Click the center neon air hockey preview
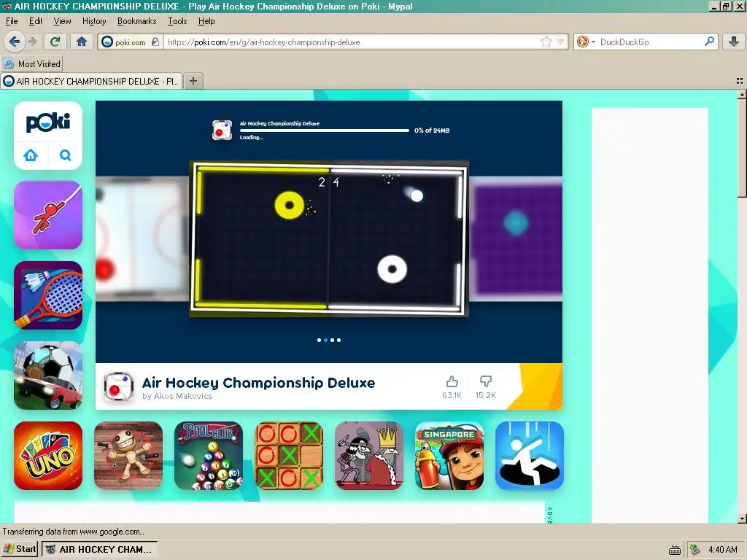This screenshot has width=747, height=560. click(329, 238)
